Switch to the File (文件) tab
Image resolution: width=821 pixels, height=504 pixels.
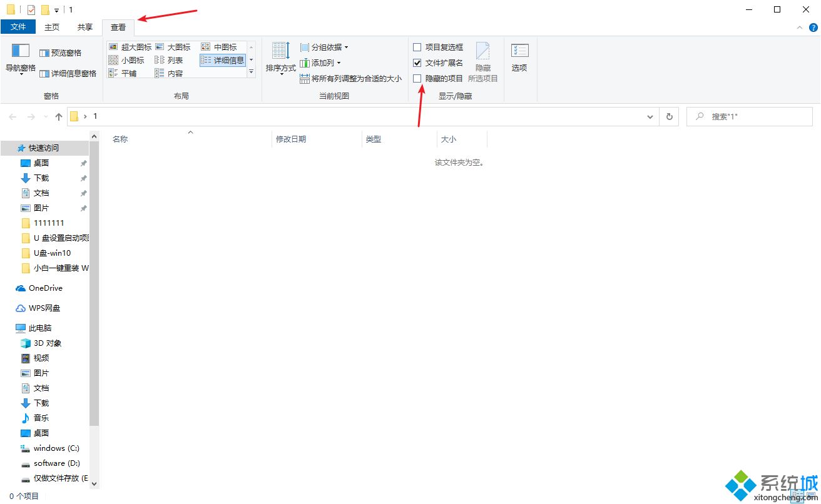(x=18, y=27)
